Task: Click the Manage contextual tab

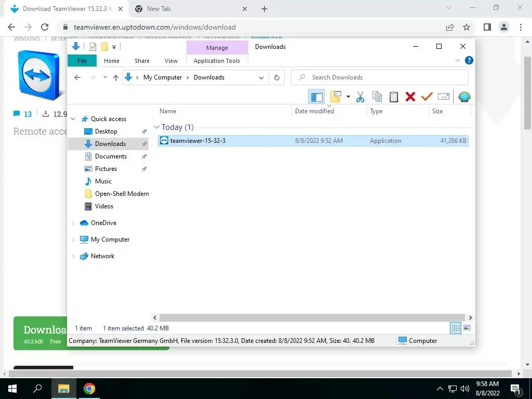Action: click(217, 48)
